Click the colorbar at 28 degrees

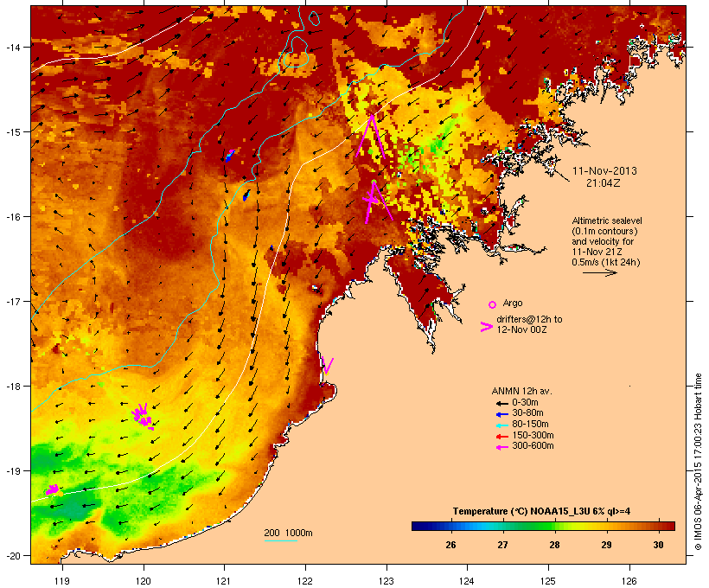pyautogui.click(x=554, y=526)
